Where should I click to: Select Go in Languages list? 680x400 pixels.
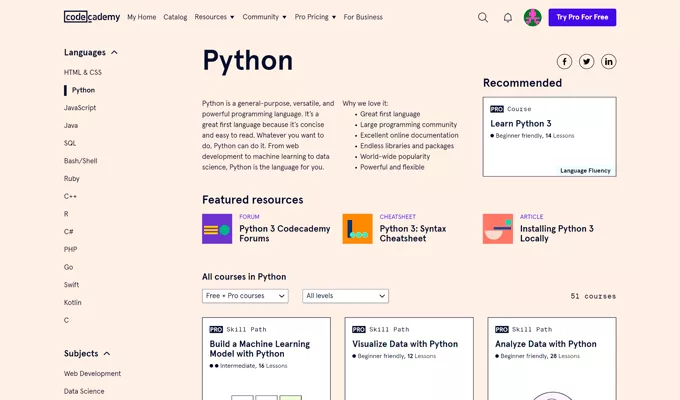pos(69,267)
